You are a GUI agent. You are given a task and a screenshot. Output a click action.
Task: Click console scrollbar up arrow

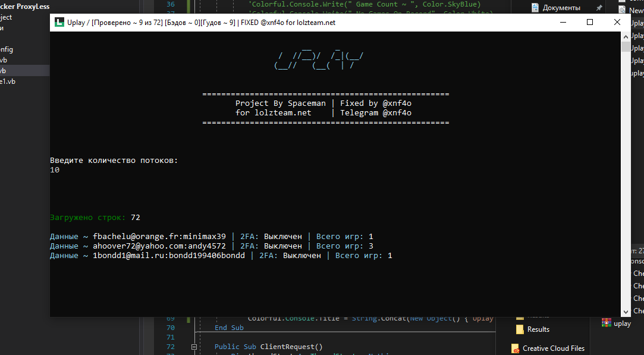coord(626,36)
